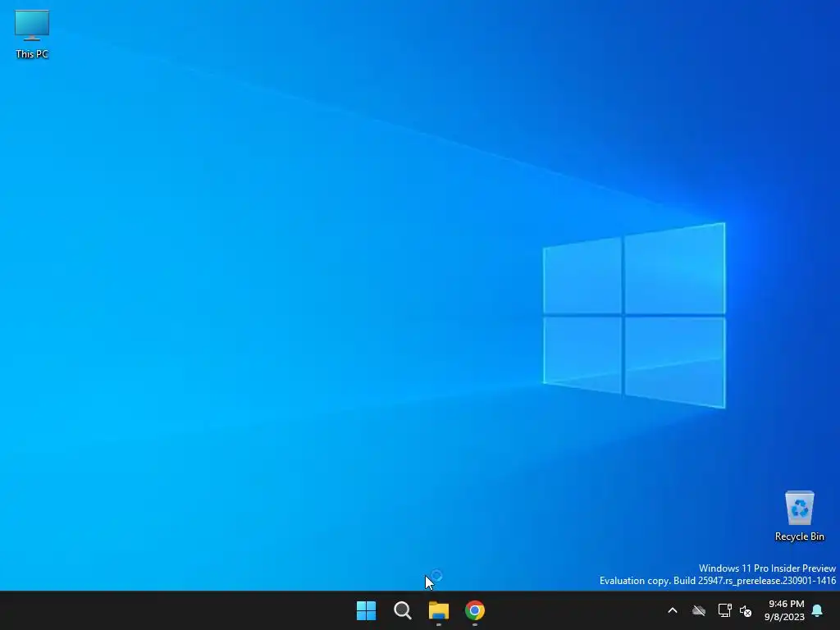Open taskbar Search
The width and height of the screenshot is (840, 630).
coord(402,610)
